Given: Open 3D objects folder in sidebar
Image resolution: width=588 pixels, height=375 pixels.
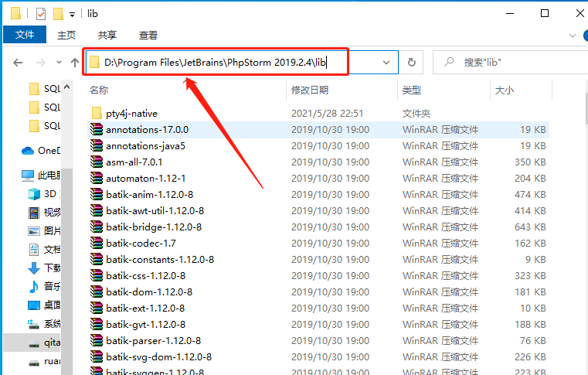Looking at the screenshot, I should (44, 194).
